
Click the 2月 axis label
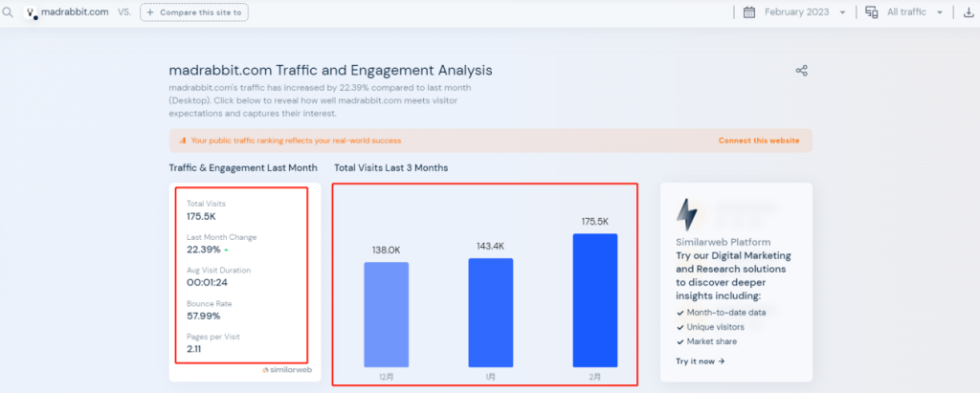click(595, 378)
